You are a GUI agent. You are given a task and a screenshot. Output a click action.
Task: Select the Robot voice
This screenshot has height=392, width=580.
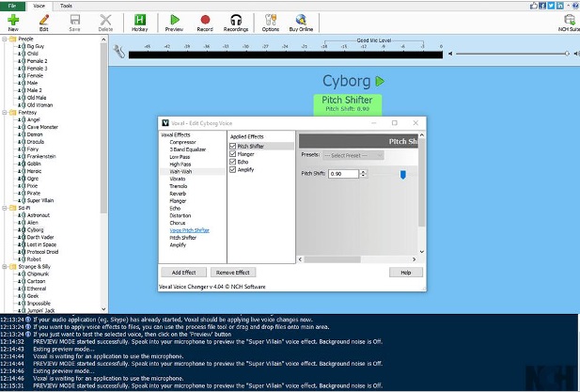34,259
